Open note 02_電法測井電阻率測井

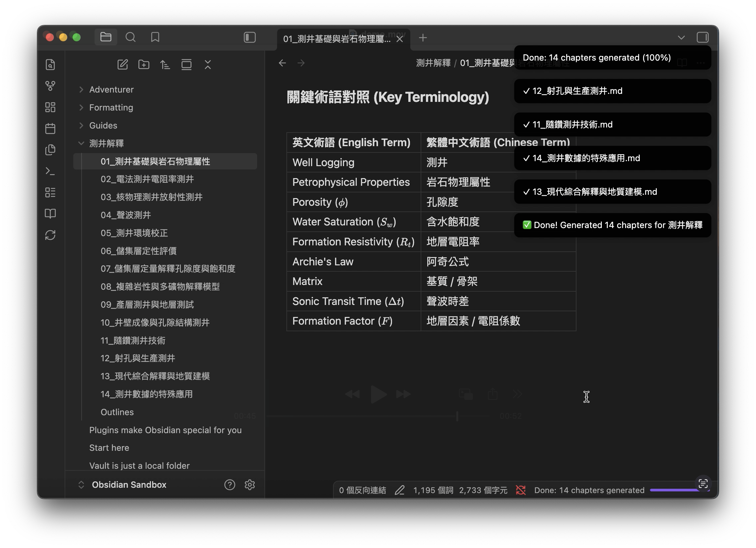click(147, 179)
